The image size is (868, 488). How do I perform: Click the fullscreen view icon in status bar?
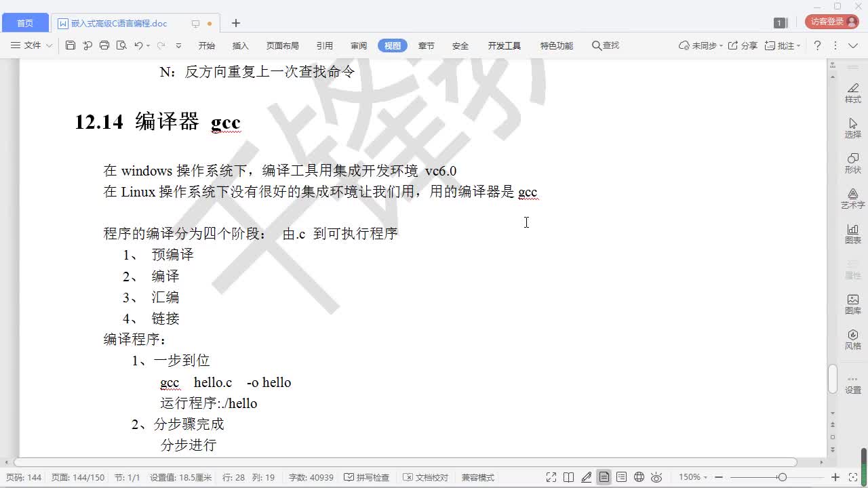[x=551, y=477]
